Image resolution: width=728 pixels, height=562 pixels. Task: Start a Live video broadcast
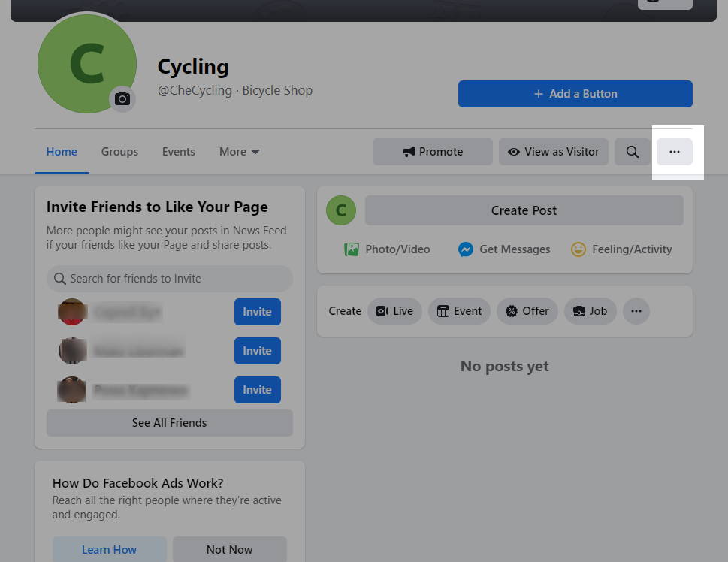[x=394, y=310]
